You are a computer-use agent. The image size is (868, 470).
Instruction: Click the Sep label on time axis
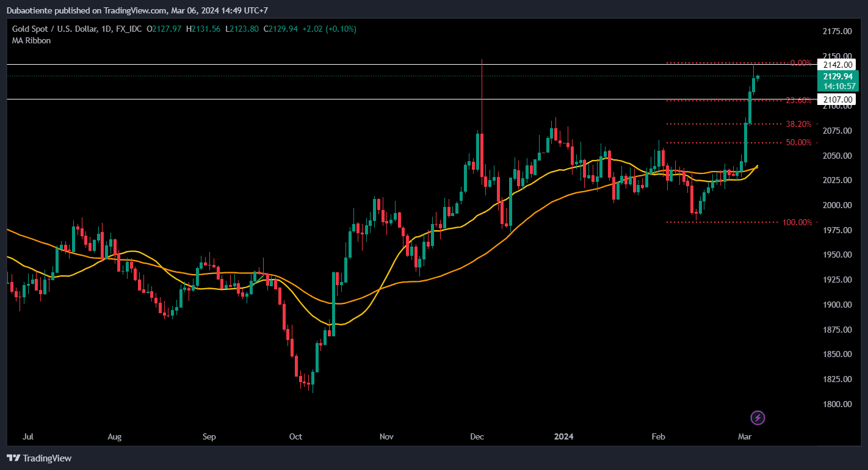pos(209,437)
